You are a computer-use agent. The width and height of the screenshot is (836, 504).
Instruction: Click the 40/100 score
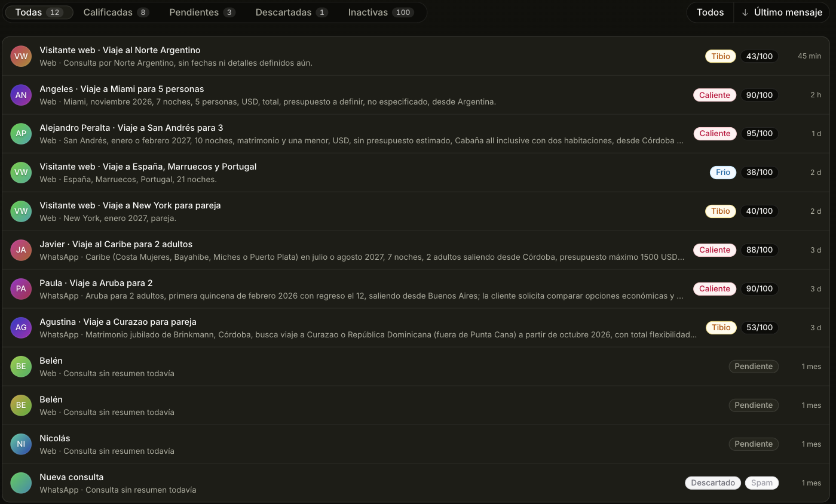760,211
